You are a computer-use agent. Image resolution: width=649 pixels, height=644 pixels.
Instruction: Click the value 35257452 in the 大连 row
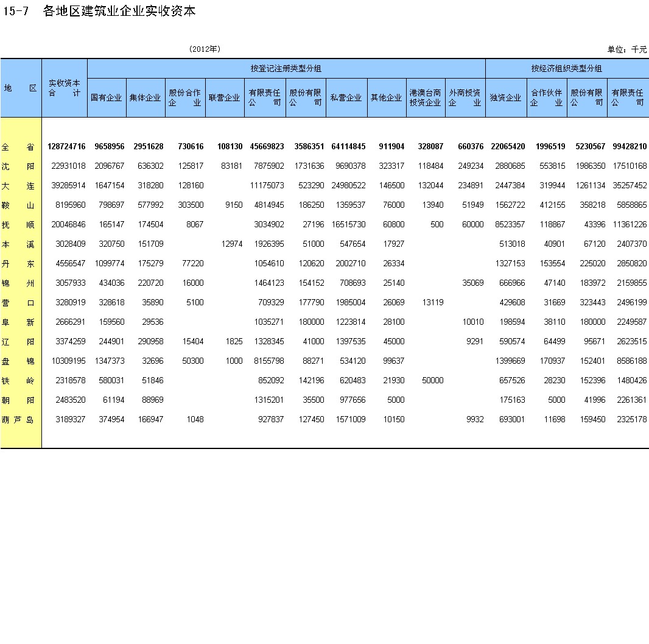coord(630,186)
